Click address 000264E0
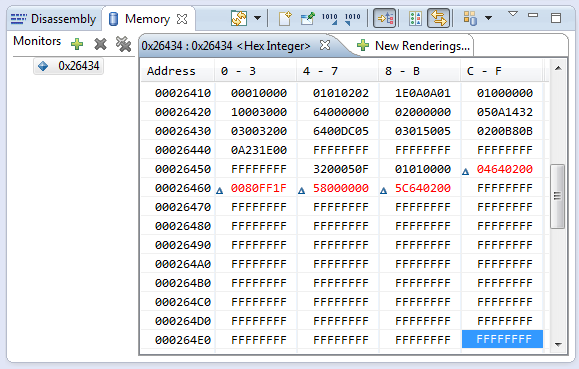This screenshot has width=579, height=369. pyautogui.click(x=183, y=340)
